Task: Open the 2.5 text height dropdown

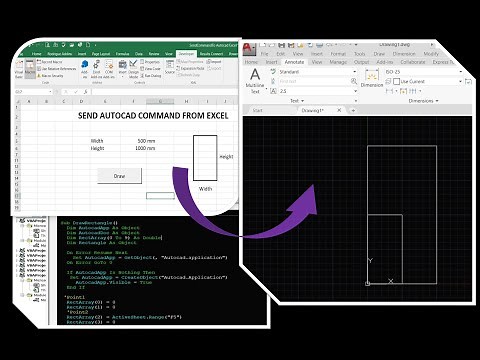Action: [355, 91]
